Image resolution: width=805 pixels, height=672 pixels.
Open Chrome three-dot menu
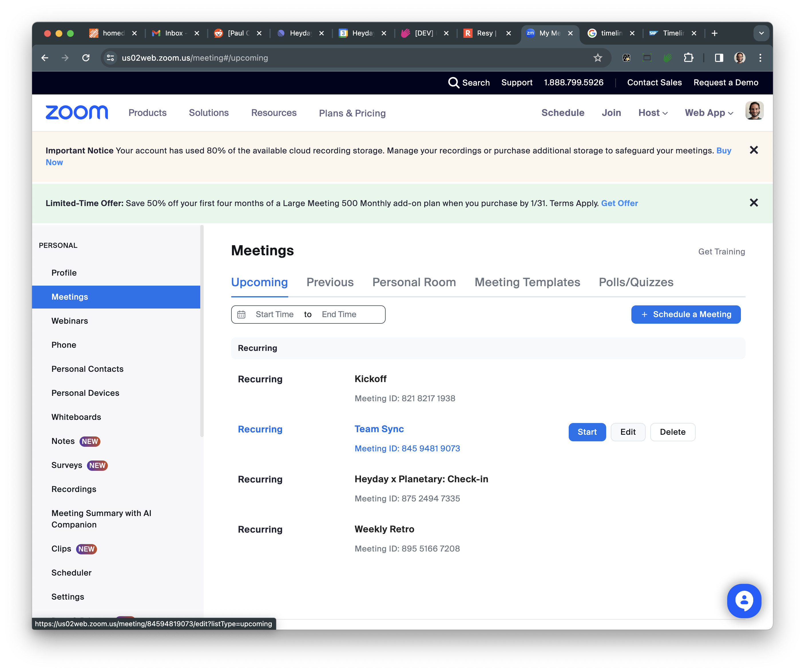pos(760,58)
